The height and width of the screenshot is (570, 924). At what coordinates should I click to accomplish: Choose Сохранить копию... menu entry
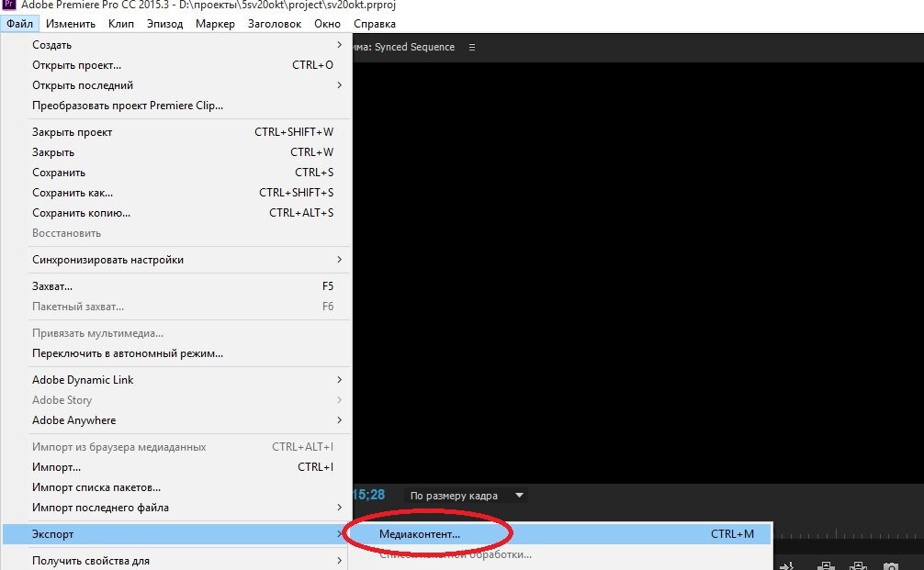pos(176,213)
